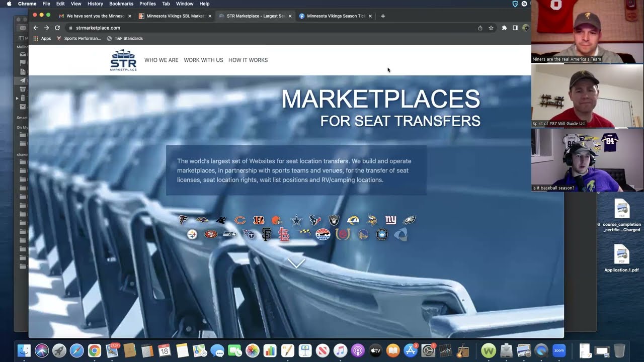Open the Golden State Warriors logo
Image resolution: width=644 pixels, height=362 pixels.
click(363, 234)
